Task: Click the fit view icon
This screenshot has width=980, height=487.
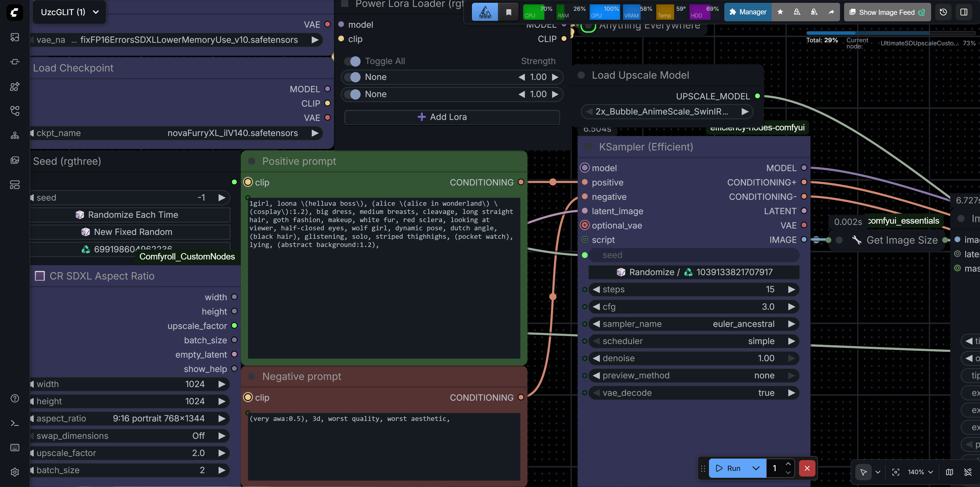Action: tap(896, 472)
